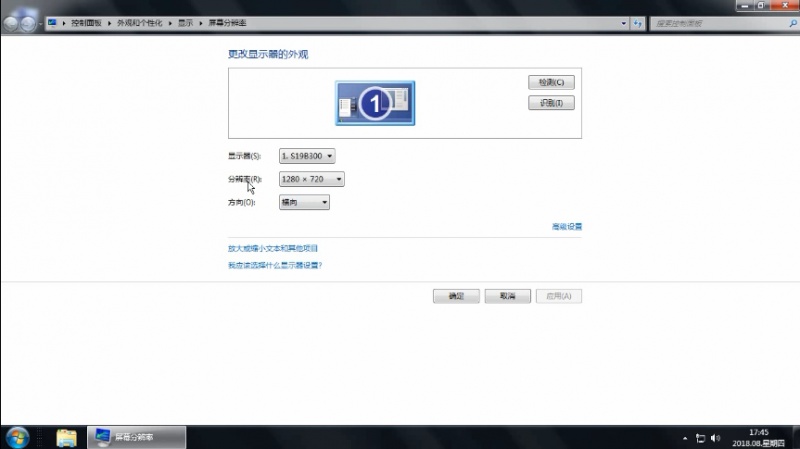The height and width of the screenshot is (449, 800).
Task: Click the 识别(I) identify button
Action: (x=551, y=103)
